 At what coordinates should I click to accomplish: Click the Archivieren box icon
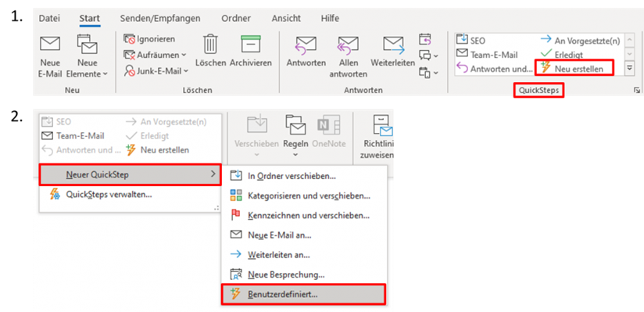pyautogui.click(x=251, y=44)
